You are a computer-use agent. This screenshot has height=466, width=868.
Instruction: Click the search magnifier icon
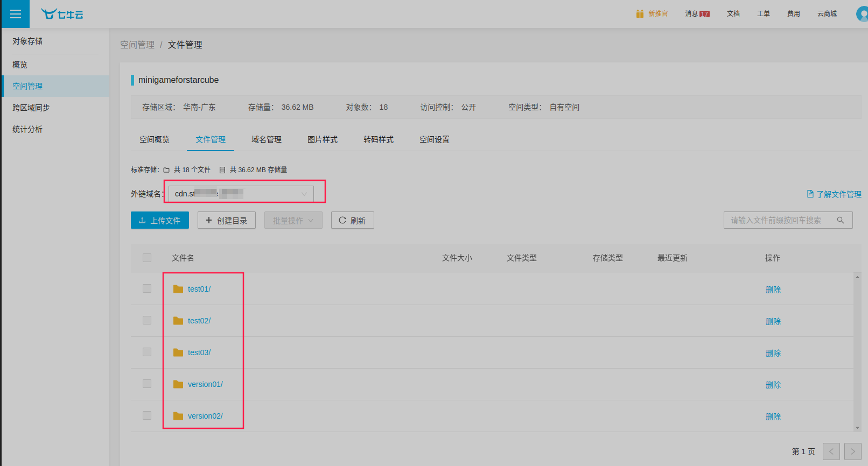(x=841, y=220)
